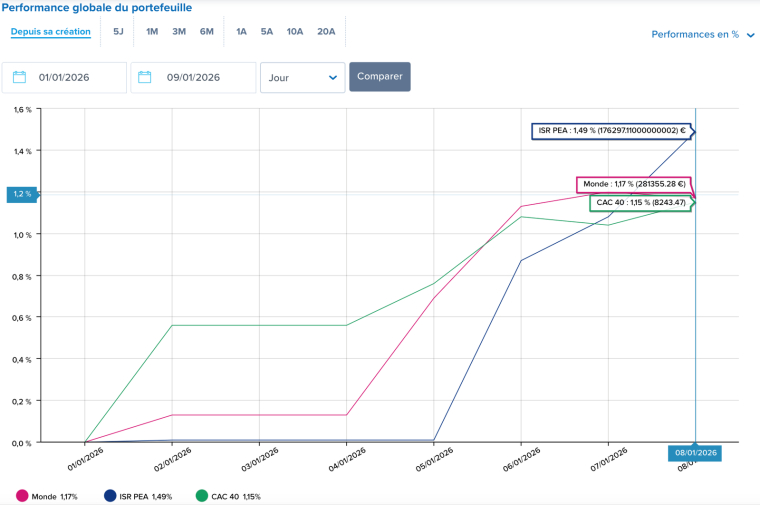Switch to the 1M period
Screen dimensions: 760x505
152,32
